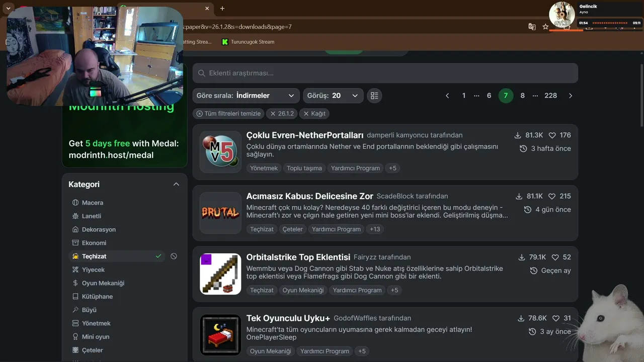Screen dimensions: 644x362
Task: Jump to the last results page 228
Action: [551, 96]
